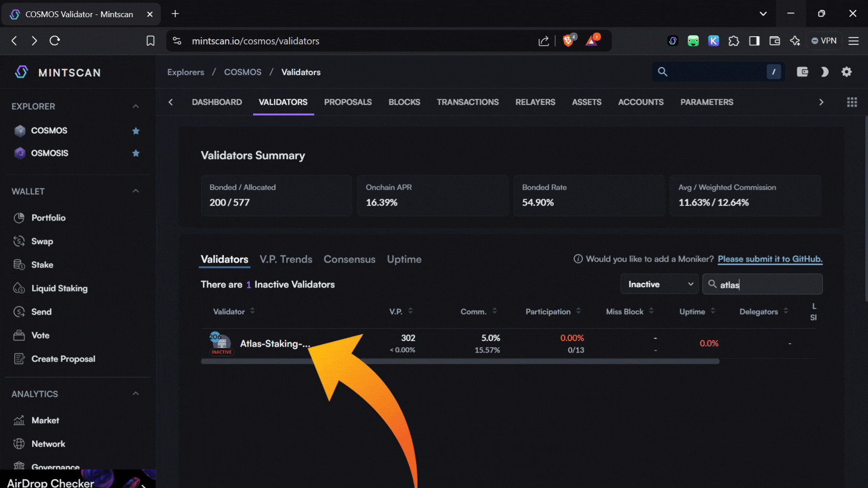Screen dimensions: 868x488
Task: Click Brave Shields lion icon
Action: pyautogui.click(x=568, y=41)
